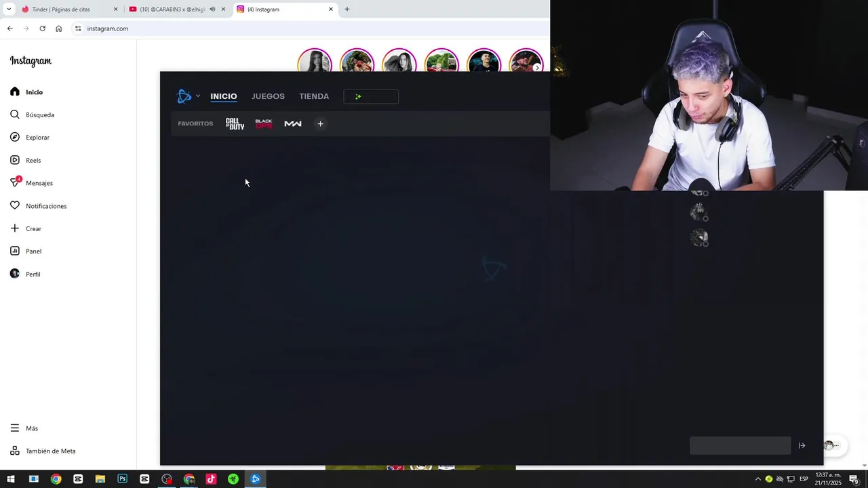Open the third story in stories row

pos(399,62)
